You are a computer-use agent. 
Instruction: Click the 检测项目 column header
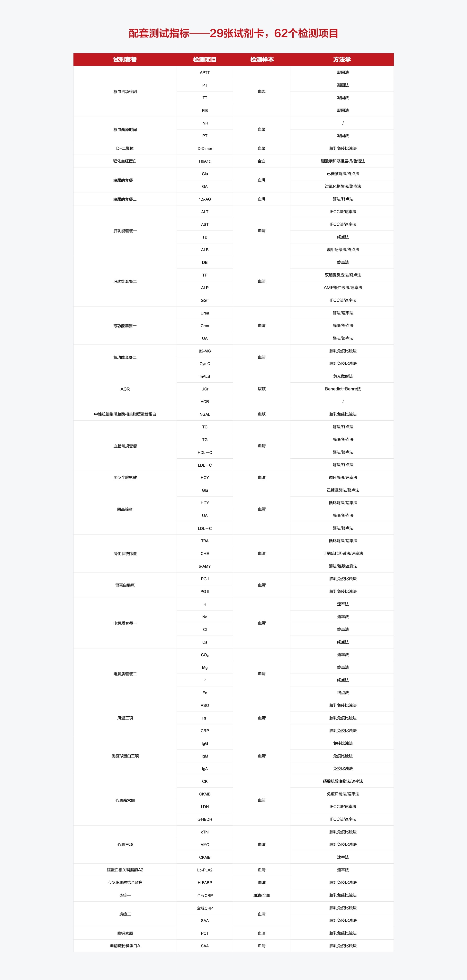[205, 60]
